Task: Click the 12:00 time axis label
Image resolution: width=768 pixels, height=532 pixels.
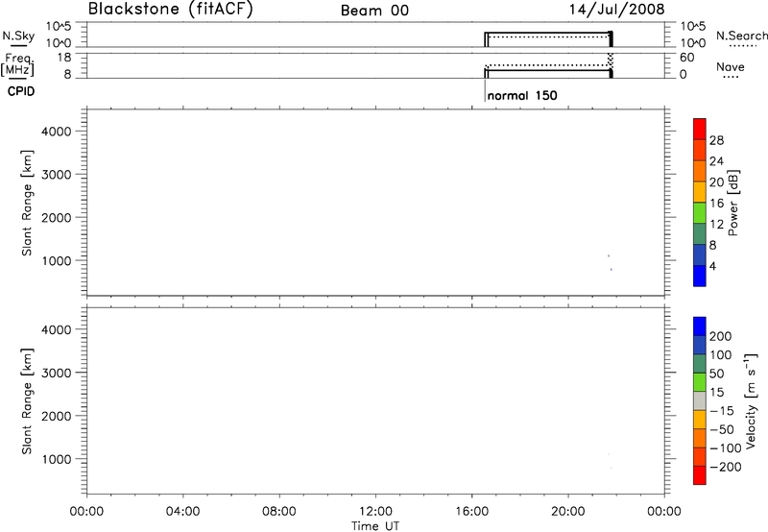Action: (375, 512)
